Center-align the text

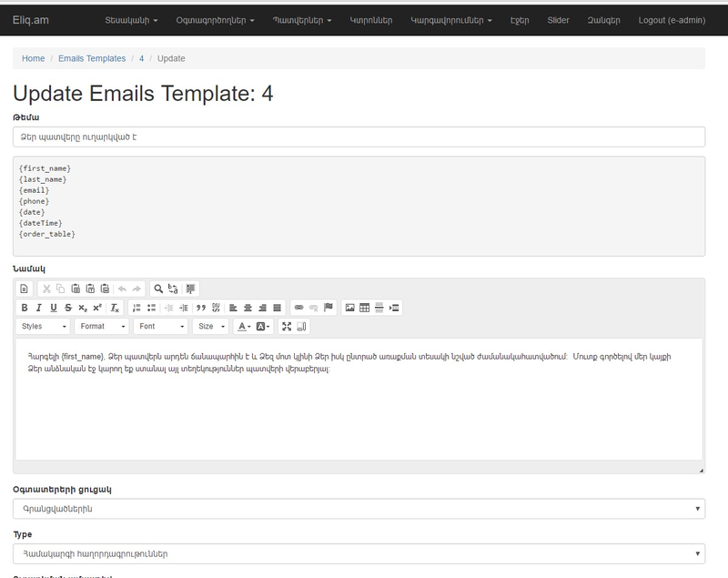(248, 308)
